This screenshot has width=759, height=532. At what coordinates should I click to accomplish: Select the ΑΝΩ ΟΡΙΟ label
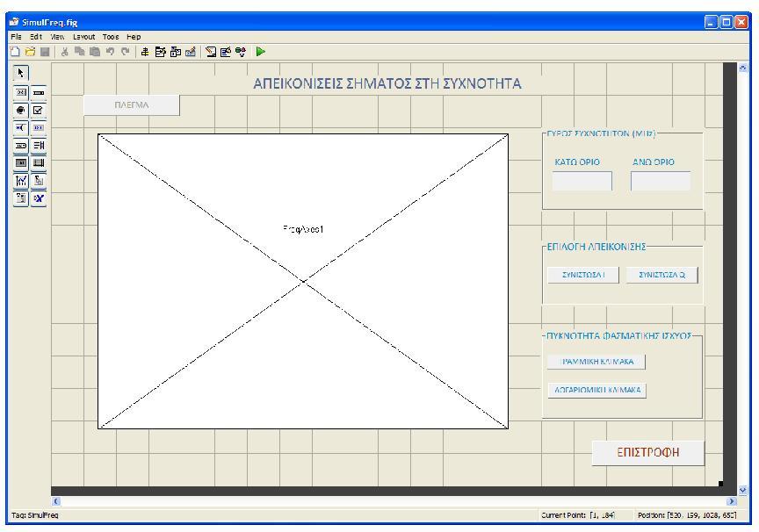point(654,162)
